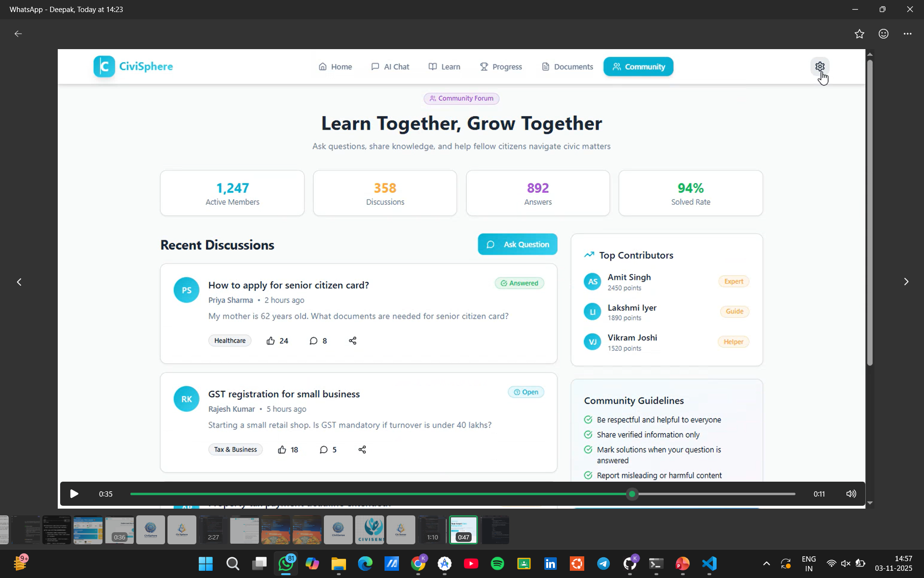Select the 2:27 video thumbnail
Image resolution: width=924 pixels, height=578 pixels.
(213, 530)
